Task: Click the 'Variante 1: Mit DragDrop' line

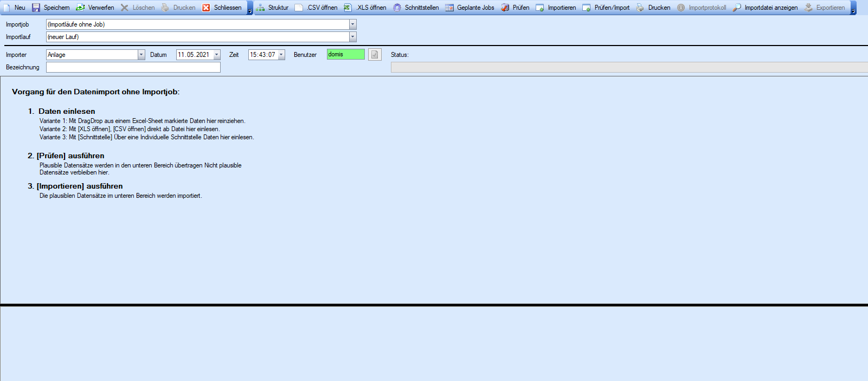Action: click(x=142, y=121)
